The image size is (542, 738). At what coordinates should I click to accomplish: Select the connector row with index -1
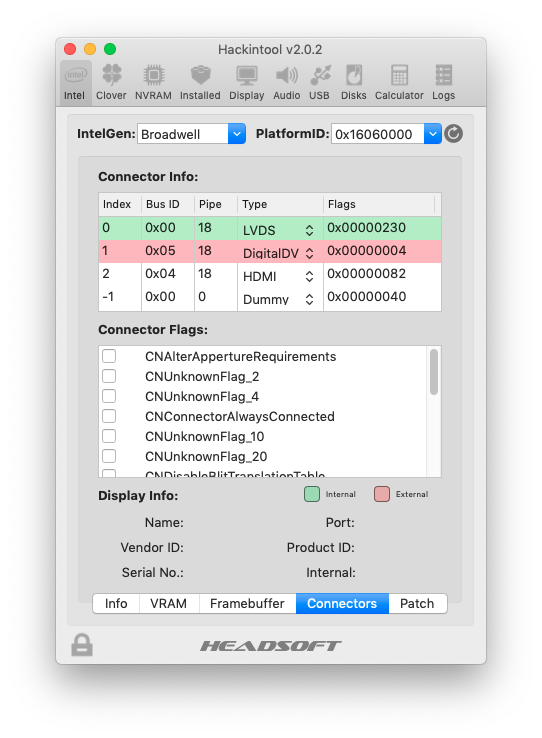click(x=270, y=297)
